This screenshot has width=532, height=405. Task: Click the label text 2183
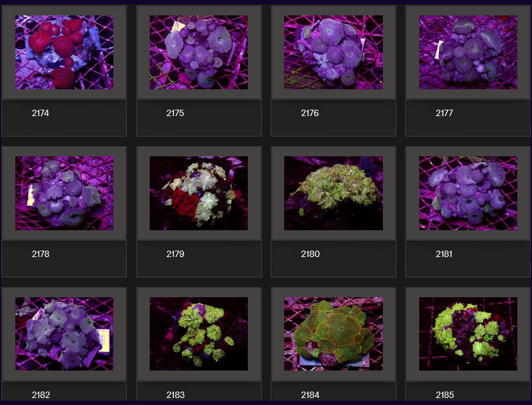pos(175,395)
